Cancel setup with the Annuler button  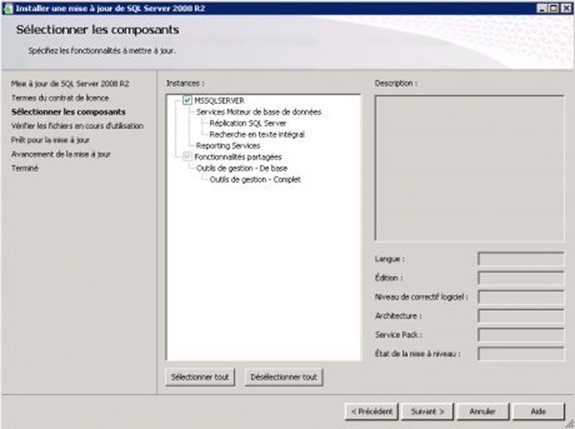(483, 411)
